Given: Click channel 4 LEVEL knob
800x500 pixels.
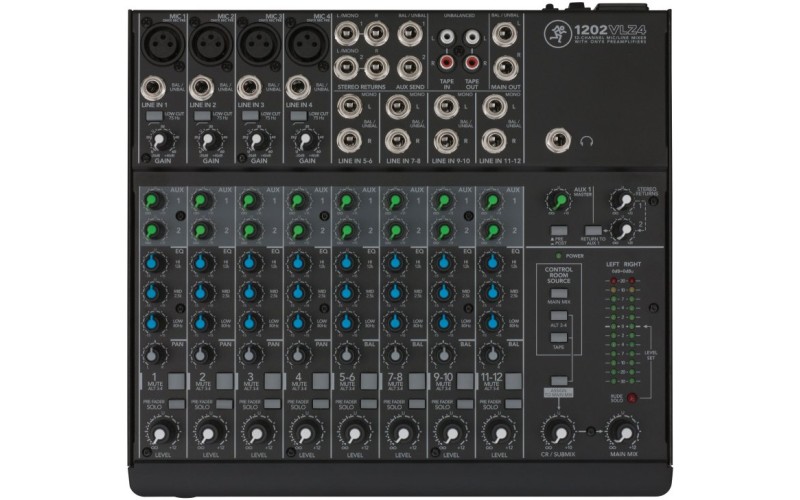Looking at the screenshot, I should point(304,433).
